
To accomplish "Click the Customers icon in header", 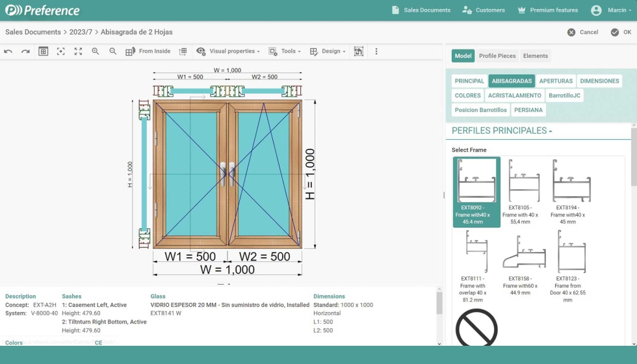I will [467, 10].
